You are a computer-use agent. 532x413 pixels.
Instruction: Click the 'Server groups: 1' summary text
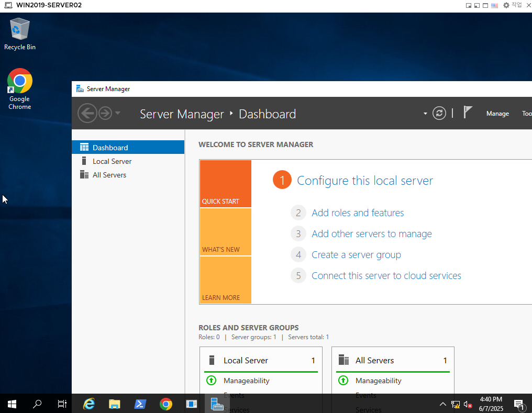pos(254,337)
